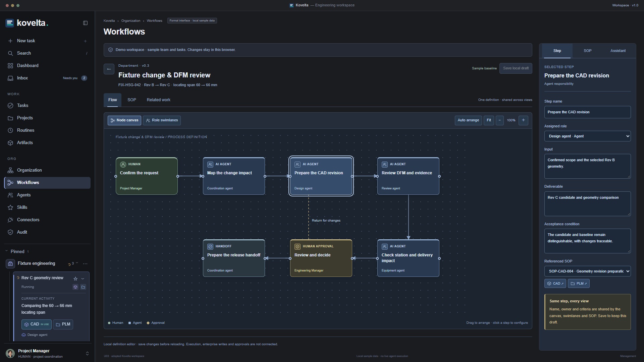Image resolution: width=644 pixels, height=362 pixels.
Task: Open the Related work tab
Action: coord(159,100)
